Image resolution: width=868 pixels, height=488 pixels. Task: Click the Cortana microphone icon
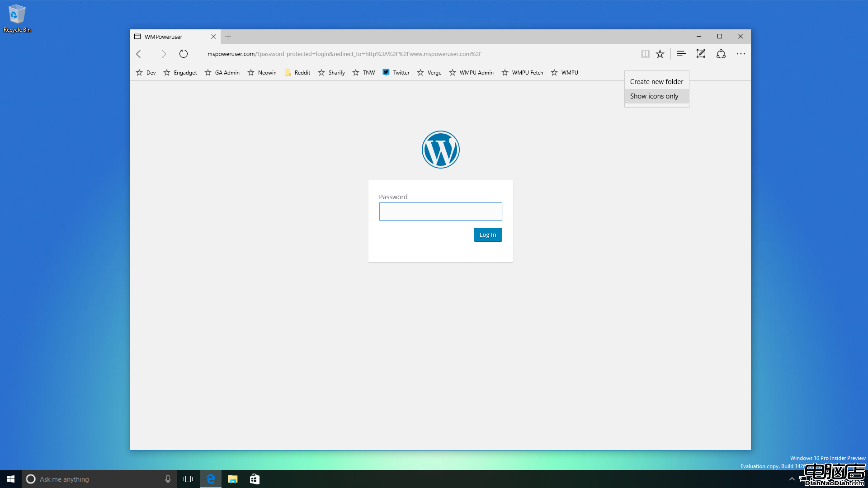click(x=168, y=479)
